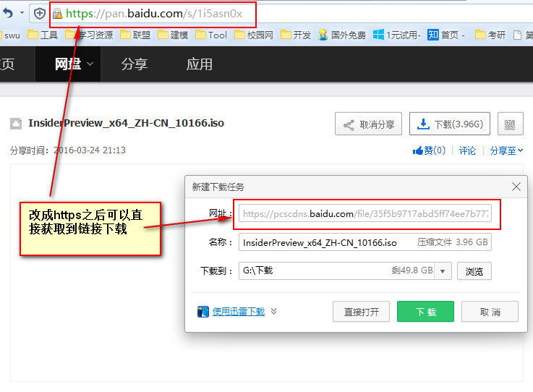
Task: Open the 建模 bookmark folder
Action: [x=173, y=35]
